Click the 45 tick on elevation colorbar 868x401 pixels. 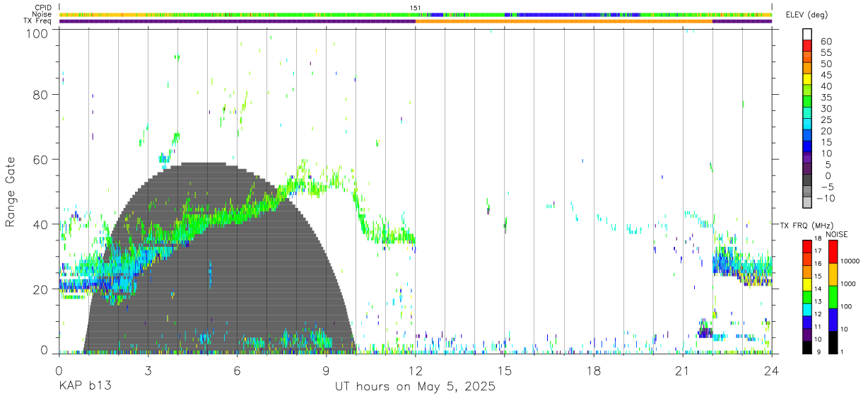[826, 75]
